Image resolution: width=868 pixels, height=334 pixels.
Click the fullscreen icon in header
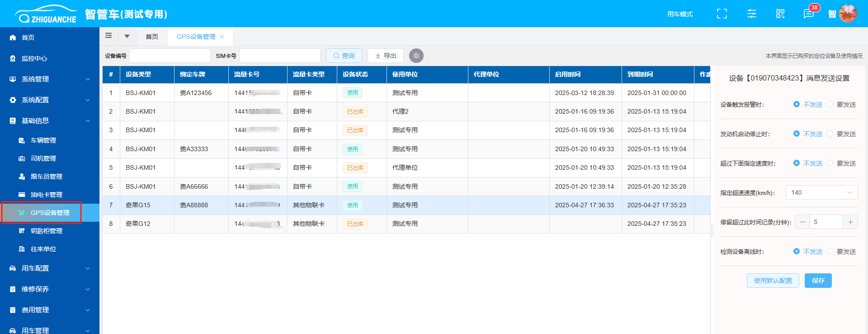(x=722, y=14)
